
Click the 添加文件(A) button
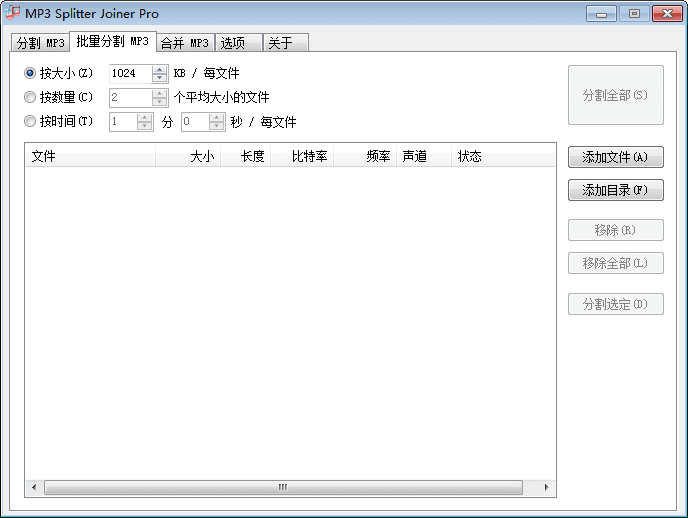tap(616, 157)
